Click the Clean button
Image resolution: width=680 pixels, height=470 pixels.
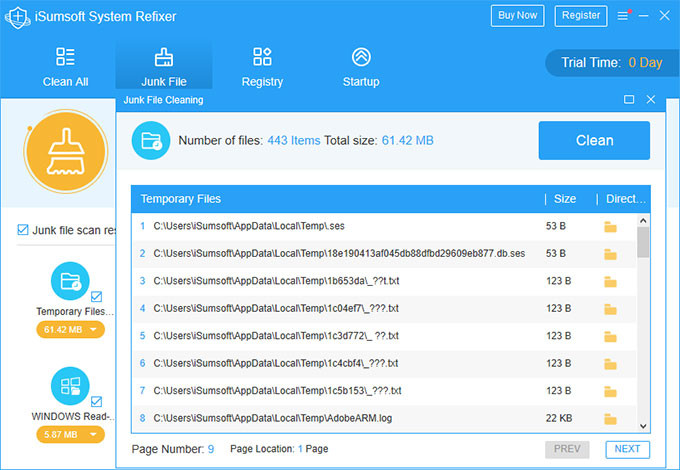(594, 140)
